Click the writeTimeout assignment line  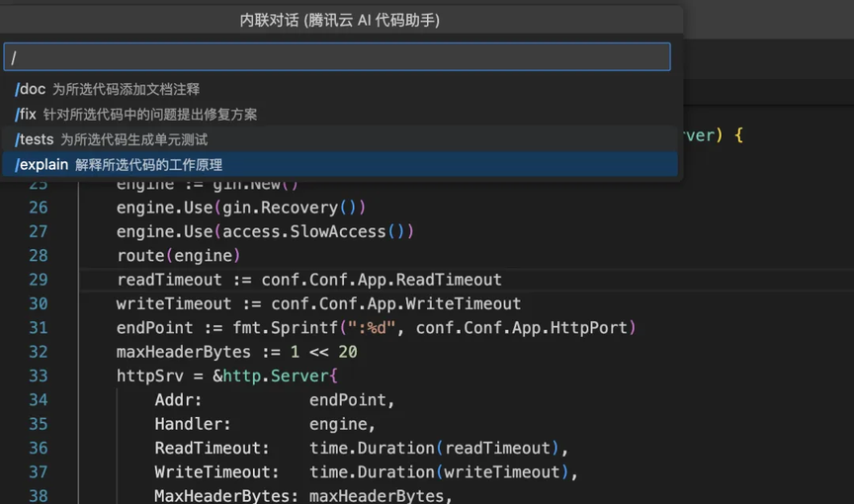(318, 303)
